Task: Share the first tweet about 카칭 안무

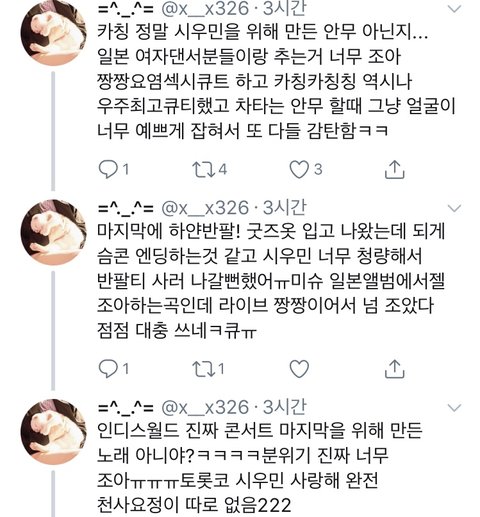Action: (x=395, y=169)
